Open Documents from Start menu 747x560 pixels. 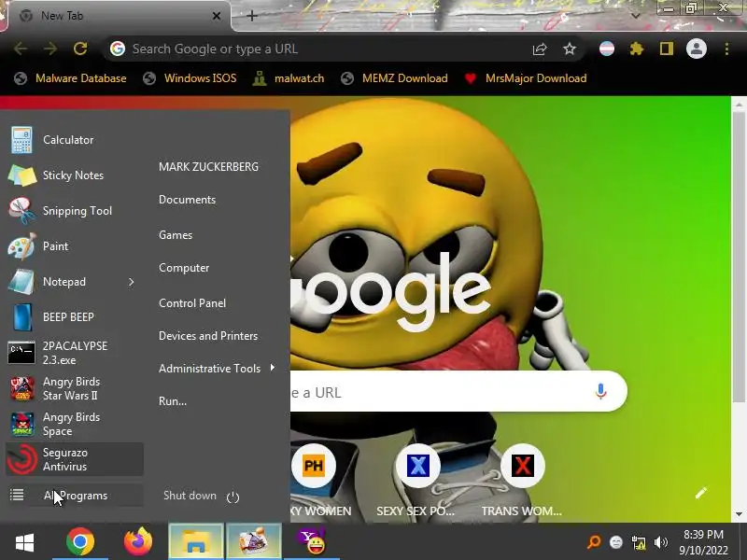click(188, 200)
